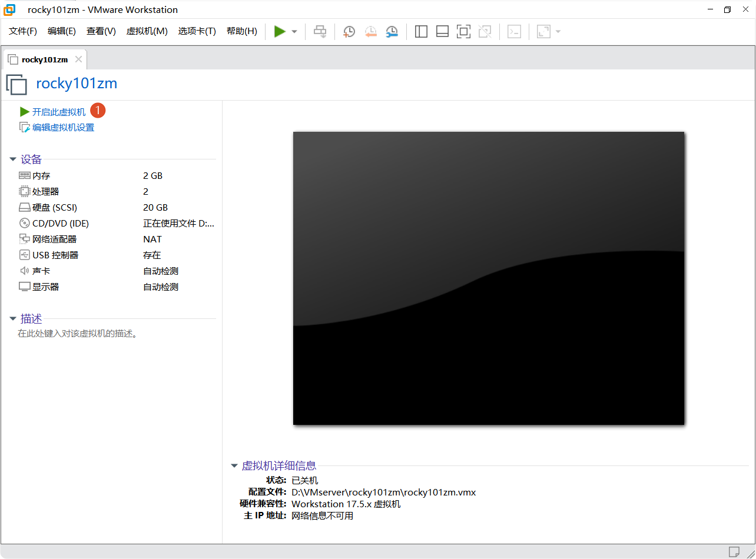Click the CD/DVD (IDE) disc icon
The height and width of the screenshot is (559, 756).
24,224
